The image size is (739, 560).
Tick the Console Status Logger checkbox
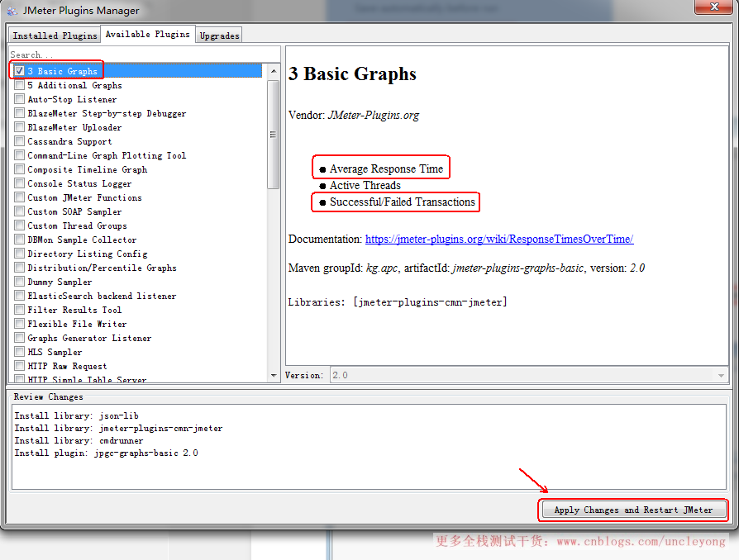pyautogui.click(x=19, y=183)
